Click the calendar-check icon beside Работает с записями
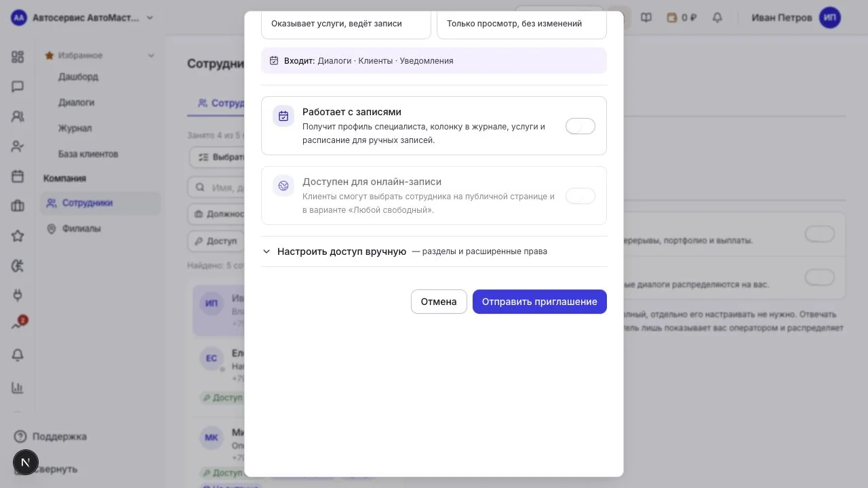 pos(283,116)
